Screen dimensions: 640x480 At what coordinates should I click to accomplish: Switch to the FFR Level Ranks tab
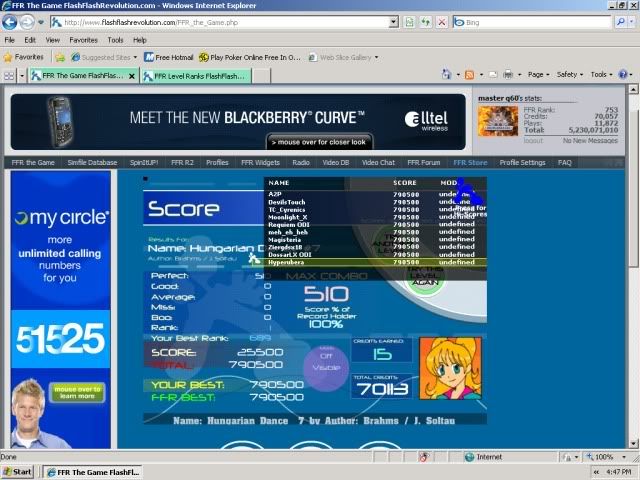195,75
